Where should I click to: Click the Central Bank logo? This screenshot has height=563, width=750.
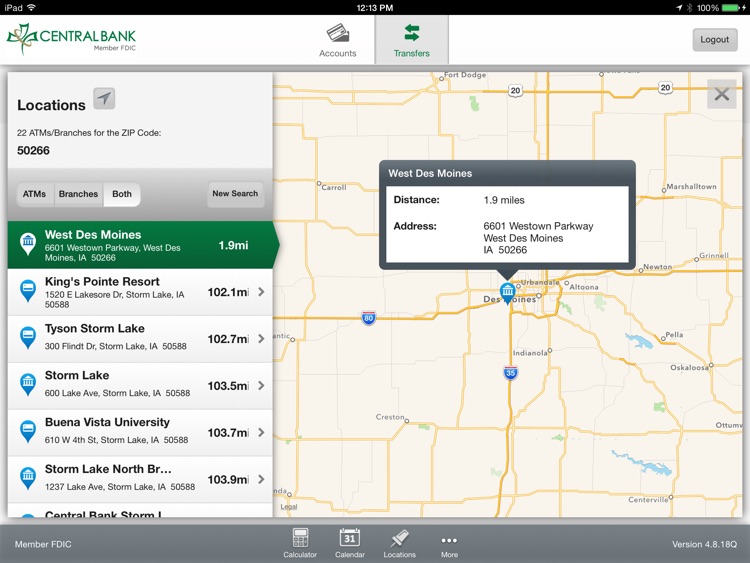(x=71, y=38)
